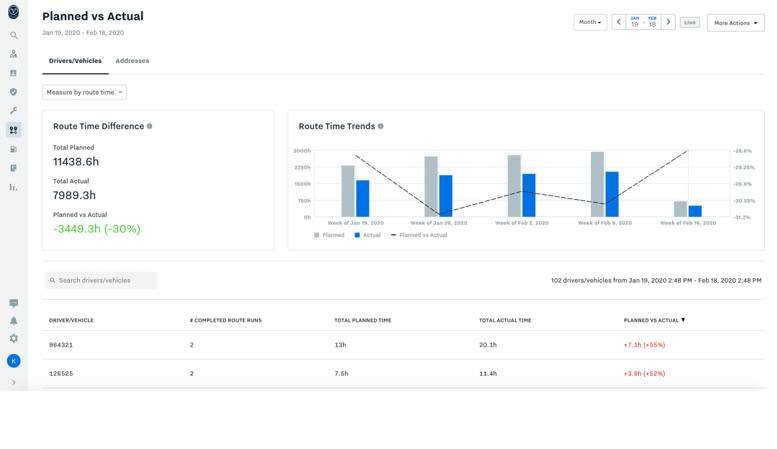Viewport: 777px width, 449px height.
Task: Sort by Total Planned Time header
Action: (363, 320)
